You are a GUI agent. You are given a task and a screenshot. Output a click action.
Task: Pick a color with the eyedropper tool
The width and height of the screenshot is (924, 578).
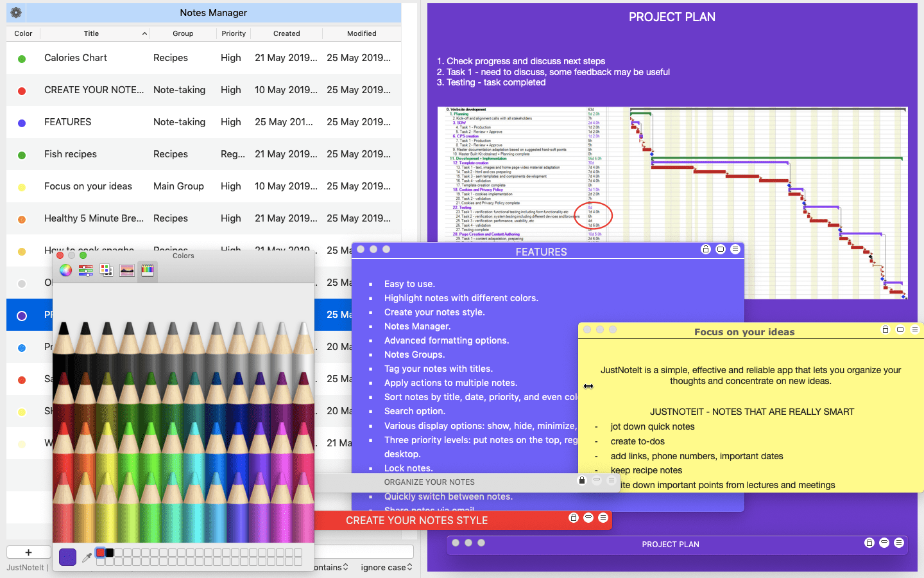coord(87,556)
